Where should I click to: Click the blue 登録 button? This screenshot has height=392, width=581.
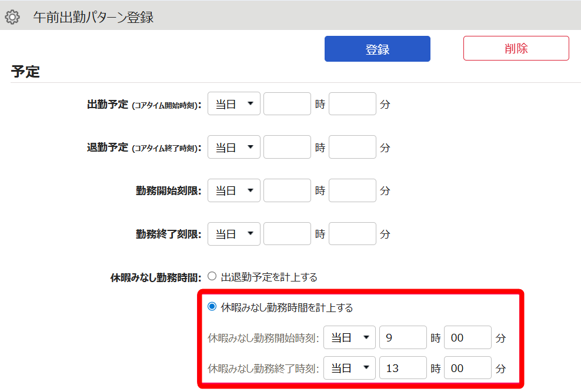point(377,49)
